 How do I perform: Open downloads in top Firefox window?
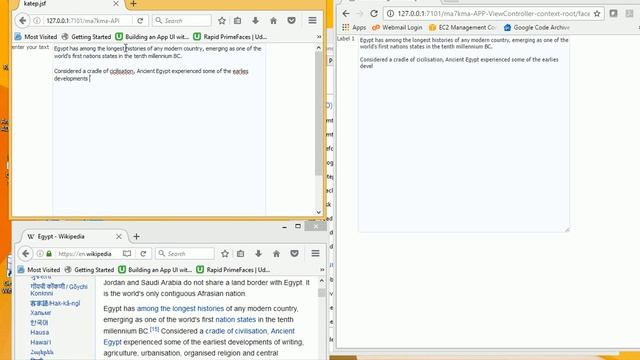(x=256, y=20)
